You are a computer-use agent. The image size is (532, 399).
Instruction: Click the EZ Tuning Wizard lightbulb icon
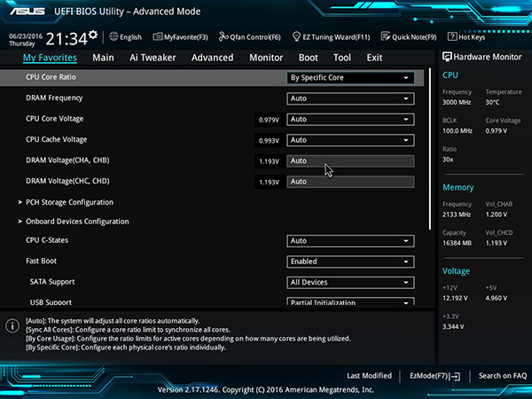(x=296, y=36)
